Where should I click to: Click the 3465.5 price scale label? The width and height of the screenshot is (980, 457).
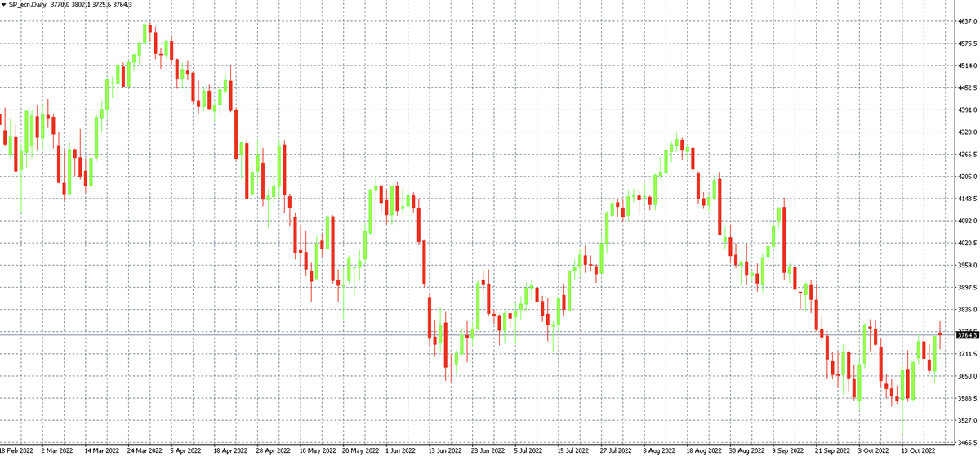point(966,441)
